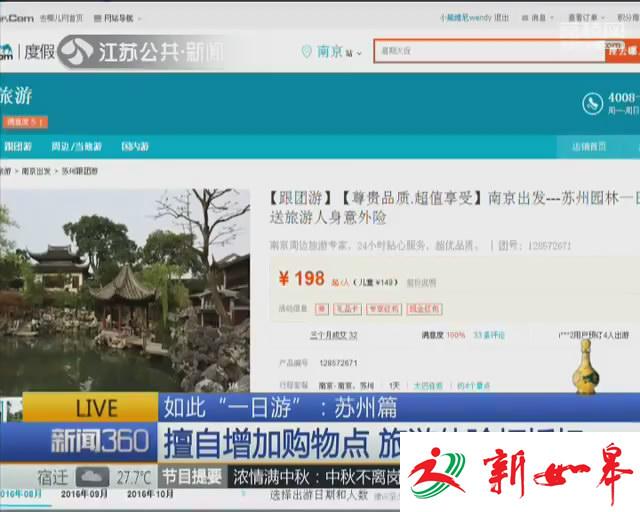Click the search input field
The image size is (640, 512).
tap(488, 51)
